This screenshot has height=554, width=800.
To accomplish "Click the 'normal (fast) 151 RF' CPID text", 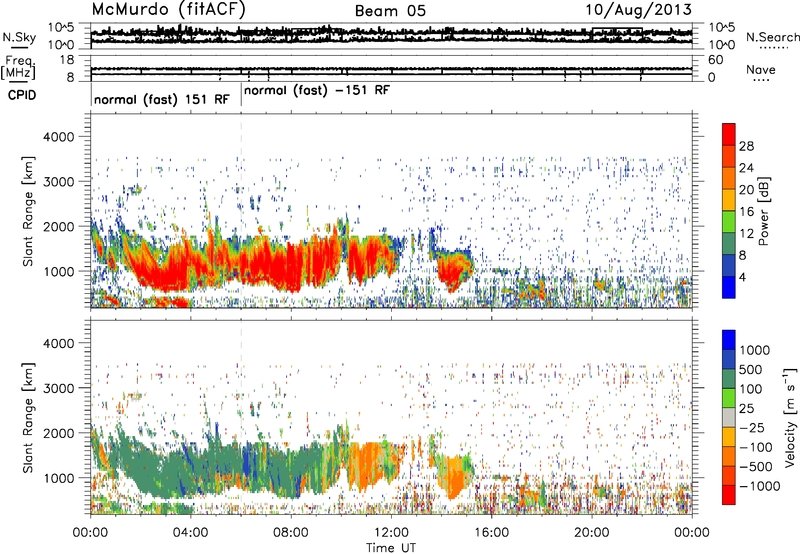I will (x=162, y=99).
